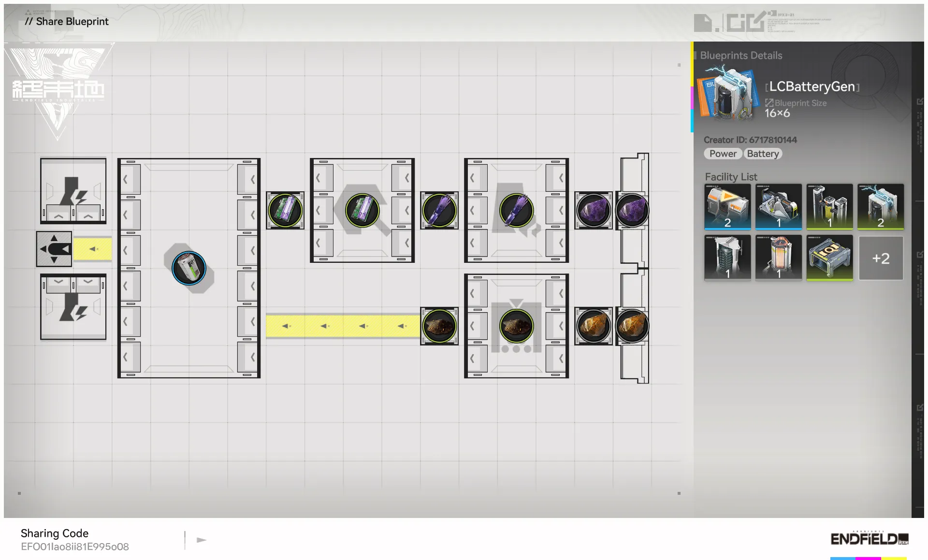Click the sharing code text EFO01Iao8ii81E995o08
Viewport: 928px width, 560px height.
click(x=75, y=546)
